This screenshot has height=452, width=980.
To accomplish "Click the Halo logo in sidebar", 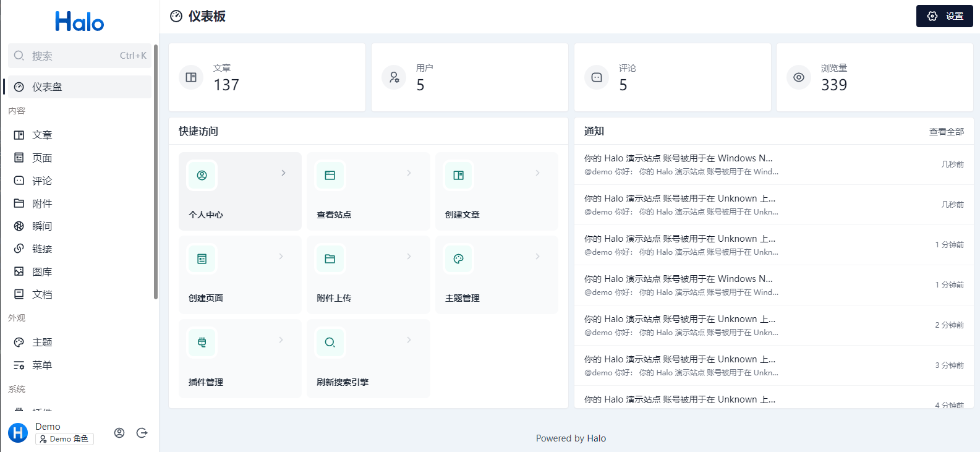I will pos(79,22).
